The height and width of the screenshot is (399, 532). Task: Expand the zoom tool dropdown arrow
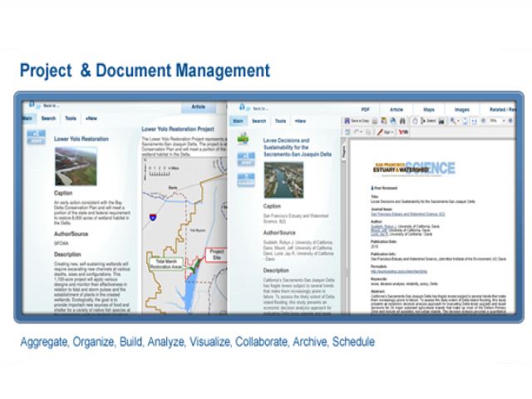coord(458,121)
